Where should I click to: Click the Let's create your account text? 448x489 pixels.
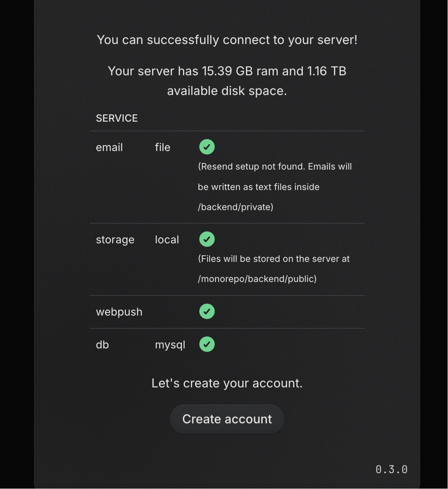pyautogui.click(x=227, y=383)
